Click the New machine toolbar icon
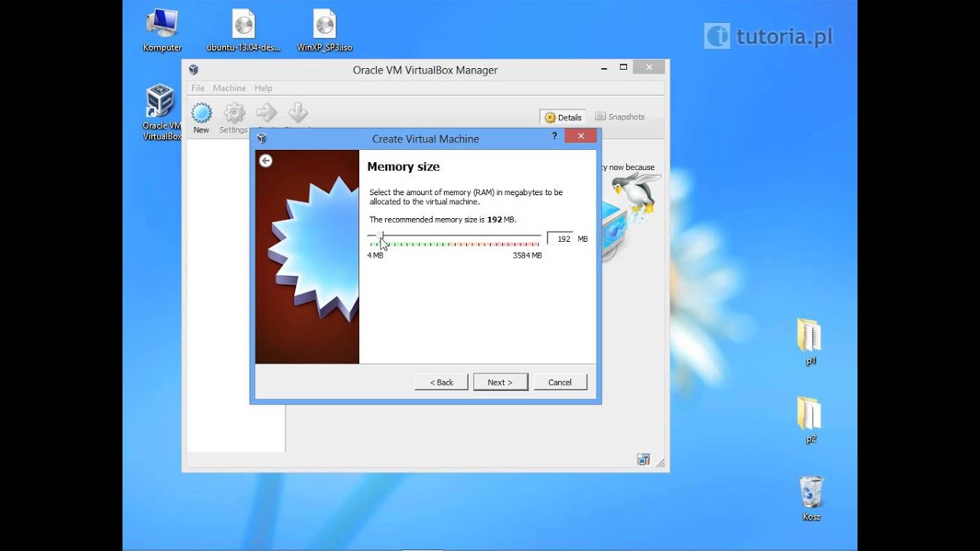980x551 pixels. coord(201,113)
